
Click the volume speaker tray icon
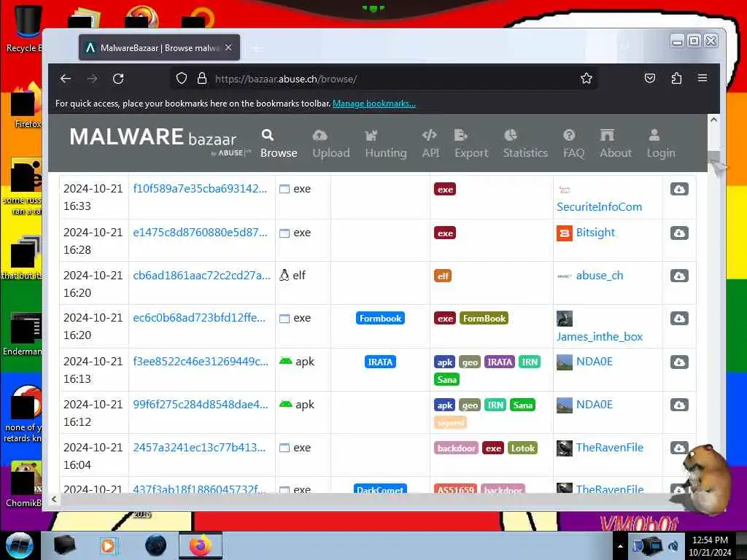point(673,546)
